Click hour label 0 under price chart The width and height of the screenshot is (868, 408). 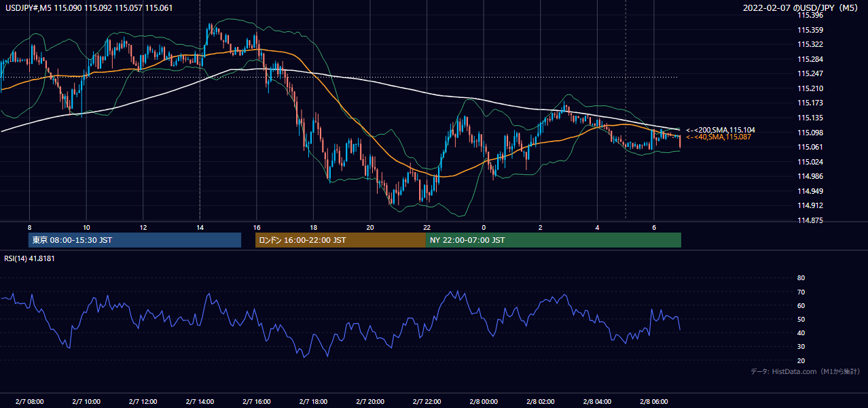tap(484, 227)
